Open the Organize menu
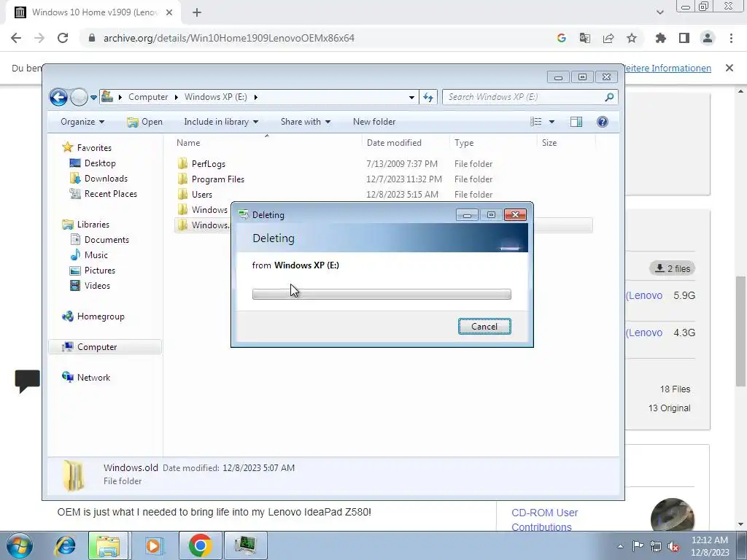 (82, 122)
